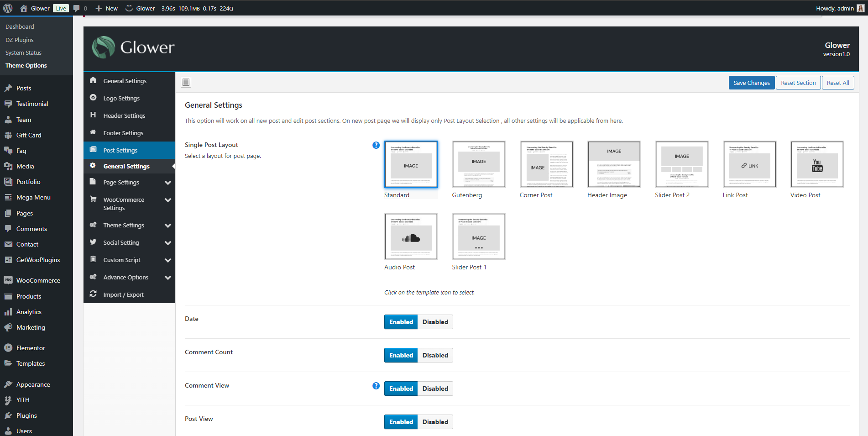This screenshot has height=436, width=868.
Task: Click the WordPress logo icon
Action: point(8,8)
